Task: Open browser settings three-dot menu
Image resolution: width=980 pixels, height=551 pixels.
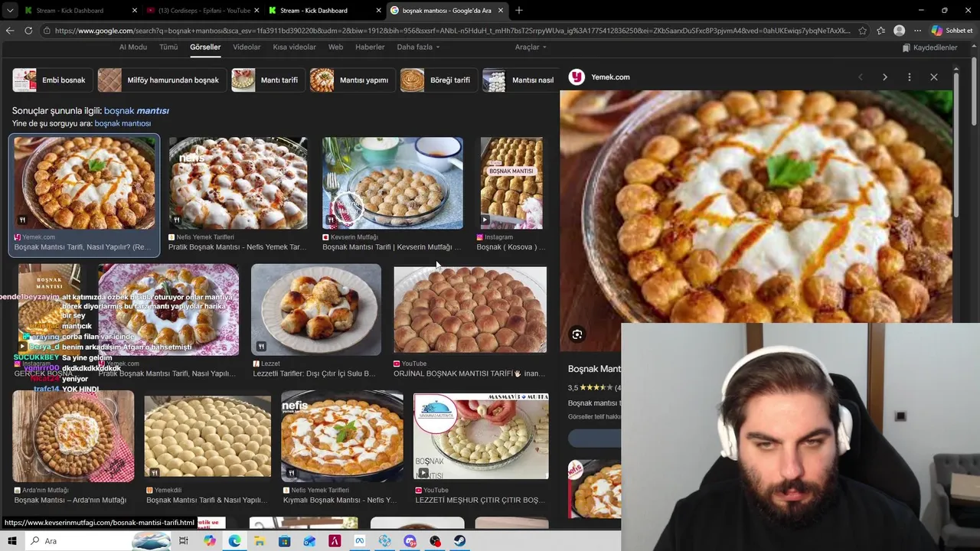Action: [x=918, y=31]
